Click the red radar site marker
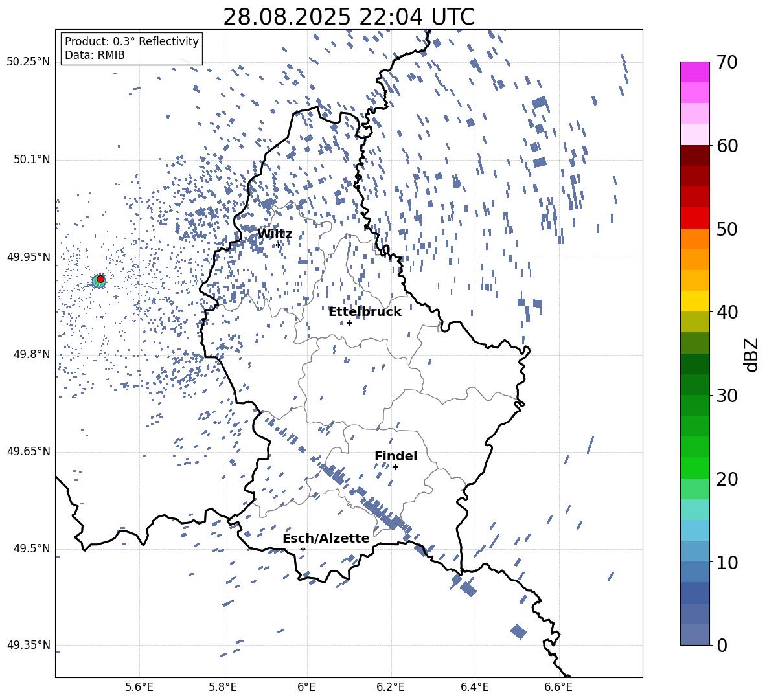 click(100, 279)
